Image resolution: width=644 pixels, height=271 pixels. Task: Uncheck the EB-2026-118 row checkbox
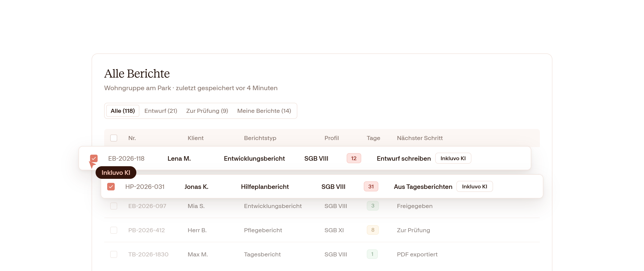click(94, 158)
